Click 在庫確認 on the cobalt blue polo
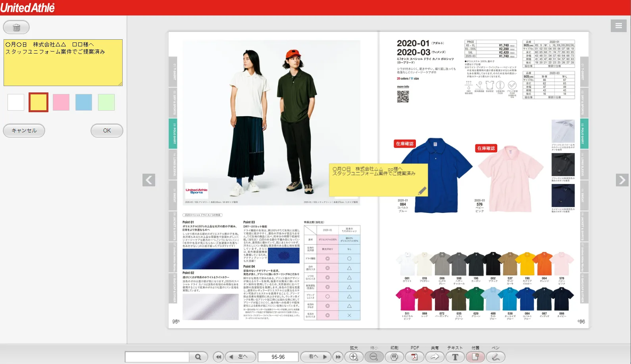 (x=404, y=144)
